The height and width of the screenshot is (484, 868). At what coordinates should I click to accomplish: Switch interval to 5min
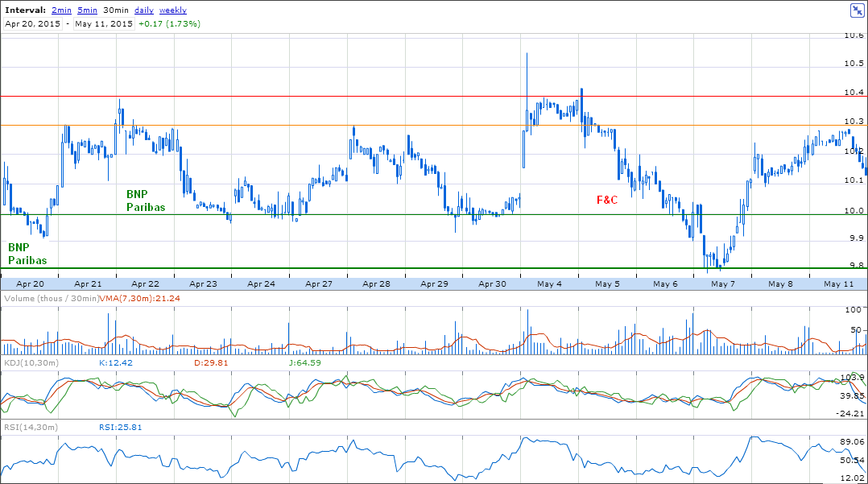[88, 10]
